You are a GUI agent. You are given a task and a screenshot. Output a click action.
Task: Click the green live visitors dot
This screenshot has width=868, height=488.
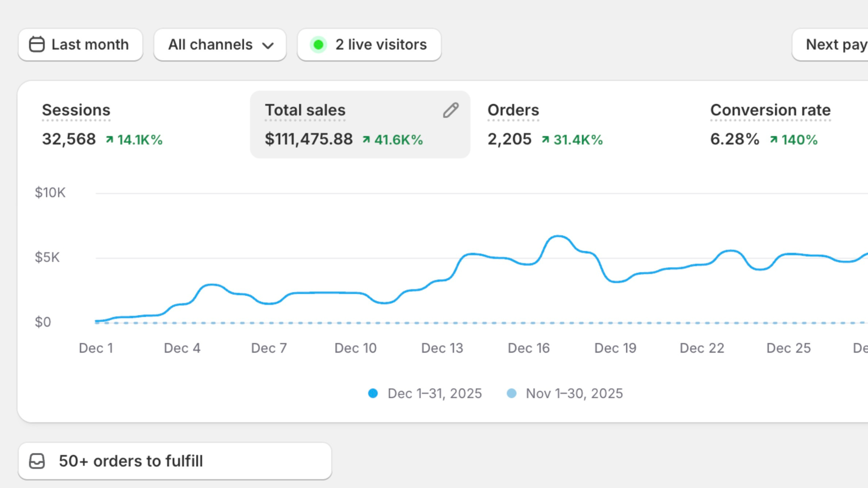318,45
